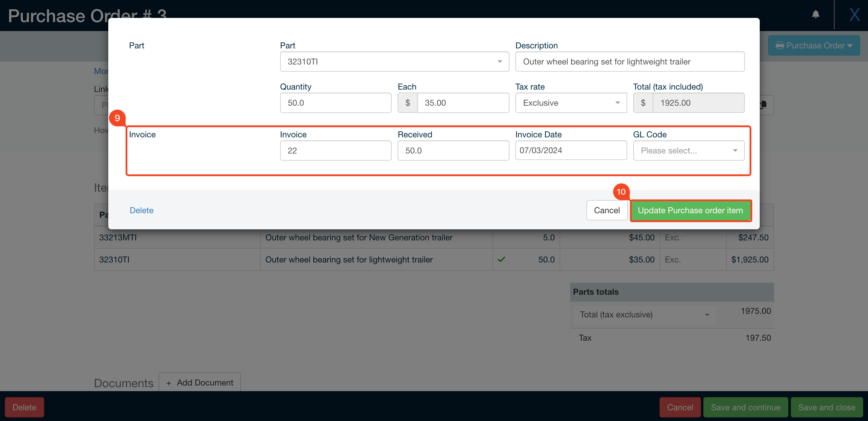Viewport: 868px width, 421px height.
Task: Select the Invoice number field containing 22
Action: tap(335, 150)
